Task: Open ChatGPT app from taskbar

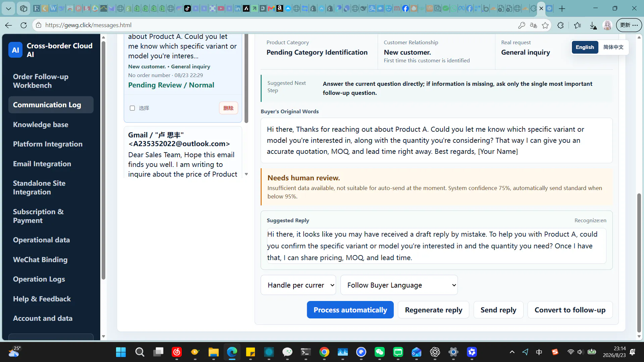Action: (435, 352)
